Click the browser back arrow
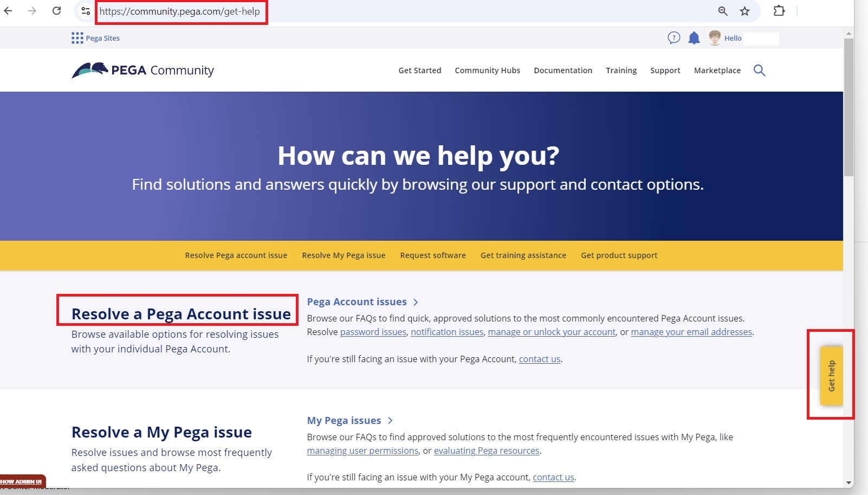This screenshot has height=495, width=868. 8,11
